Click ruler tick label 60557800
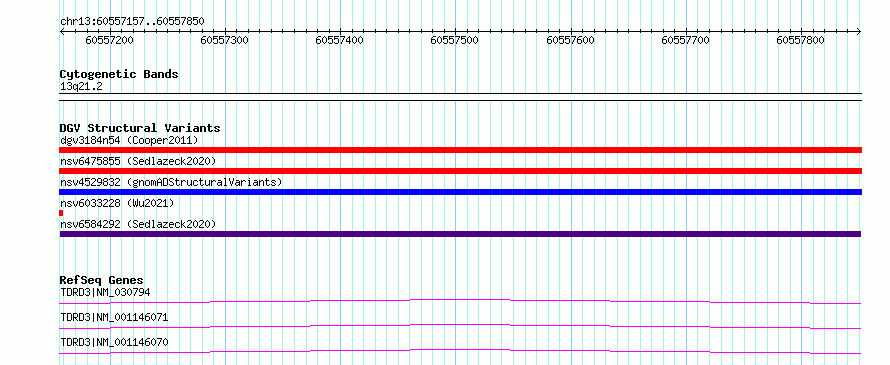 click(800, 40)
